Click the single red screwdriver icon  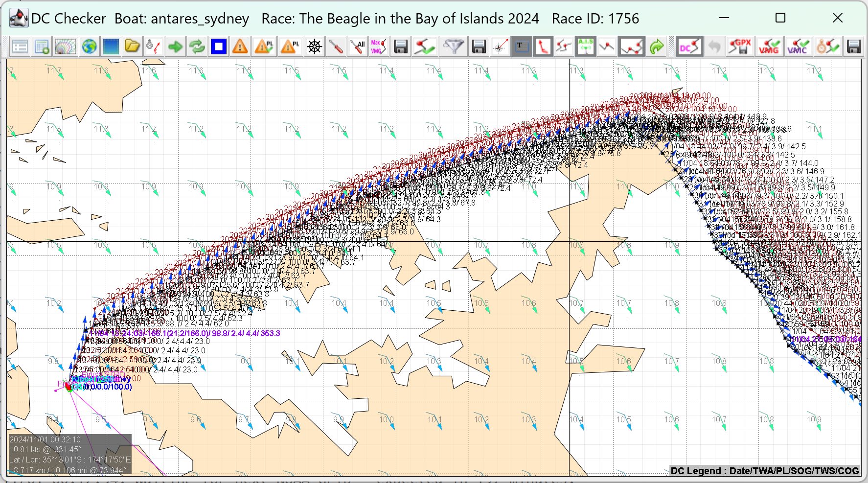point(336,47)
